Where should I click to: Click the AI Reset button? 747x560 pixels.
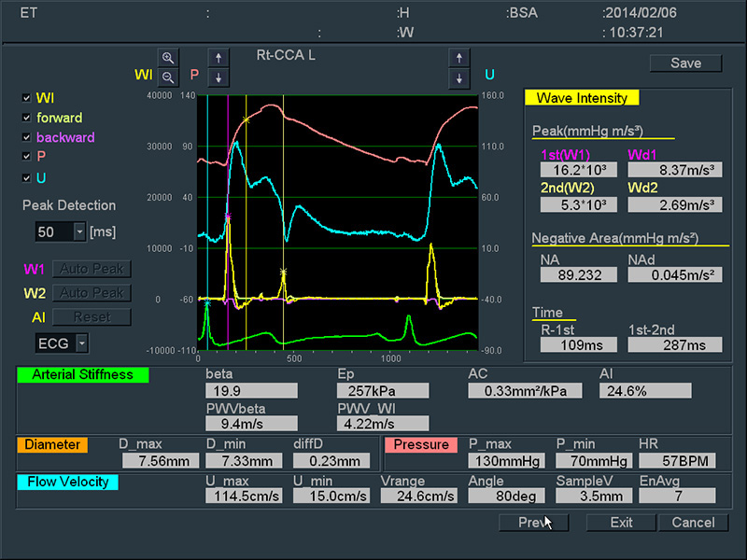point(91,317)
